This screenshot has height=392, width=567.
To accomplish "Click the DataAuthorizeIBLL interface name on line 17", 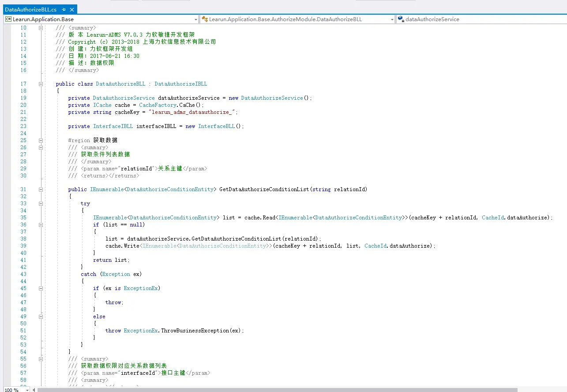I will coord(180,84).
